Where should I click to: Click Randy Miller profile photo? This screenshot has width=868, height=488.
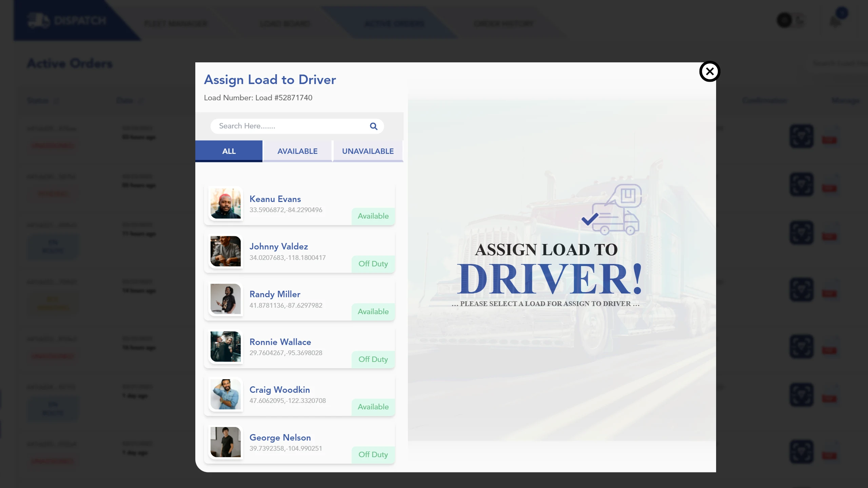tap(225, 299)
